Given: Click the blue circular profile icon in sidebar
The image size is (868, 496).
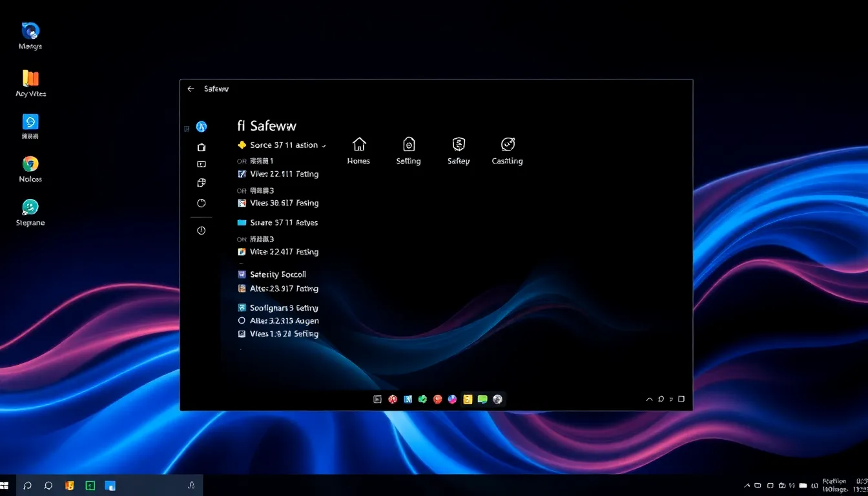Looking at the screenshot, I should [x=201, y=127].
